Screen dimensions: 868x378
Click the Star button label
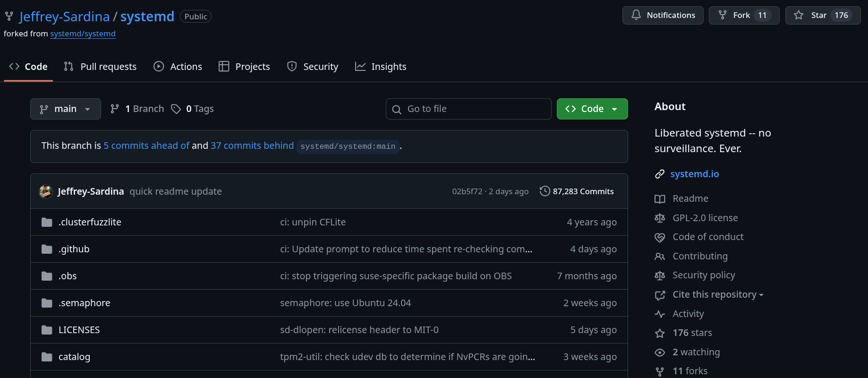point(819,15)
